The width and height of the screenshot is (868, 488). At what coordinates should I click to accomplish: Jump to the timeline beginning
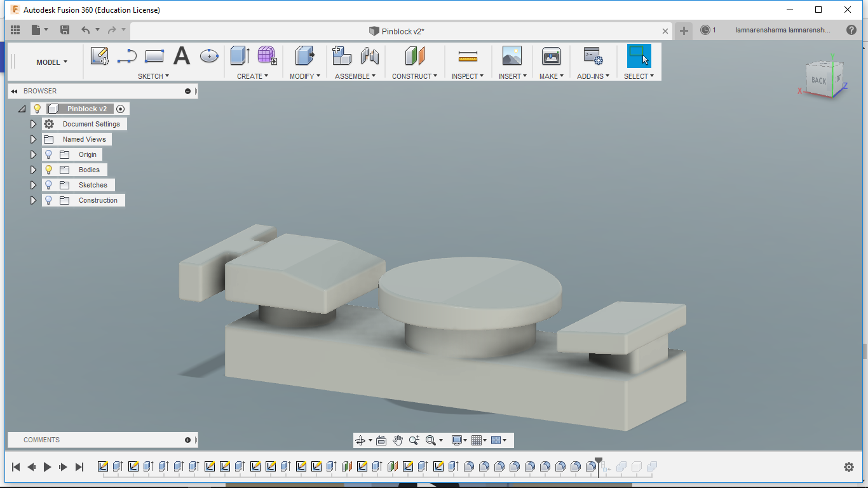17,467
